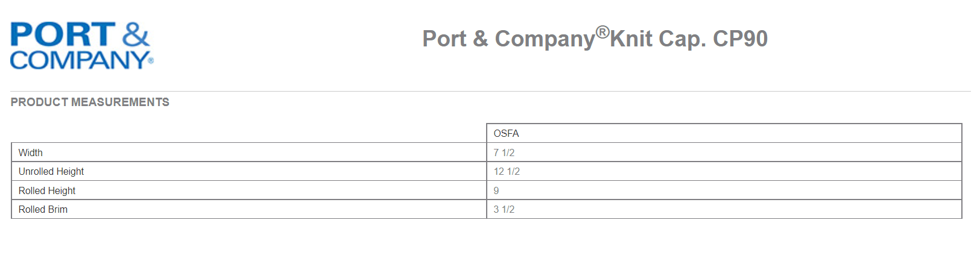Select the PRODUCT MEASUREMENTS heading
Screen dimensions: 980x261
click(90, 102)
